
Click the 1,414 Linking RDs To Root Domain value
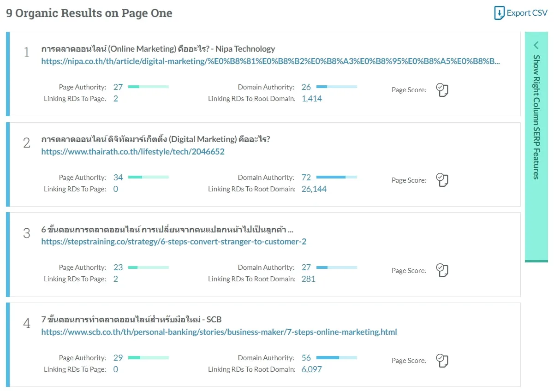click(311, 98)
